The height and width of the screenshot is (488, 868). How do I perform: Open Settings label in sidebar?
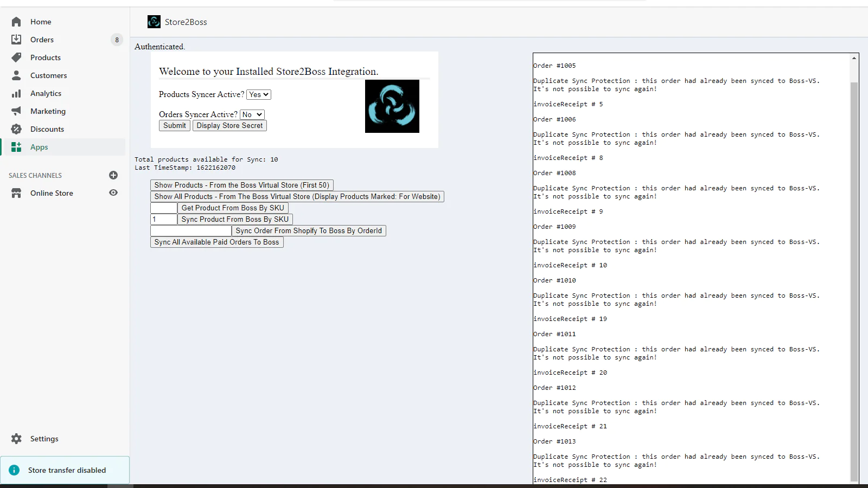[x=44, y=439]
